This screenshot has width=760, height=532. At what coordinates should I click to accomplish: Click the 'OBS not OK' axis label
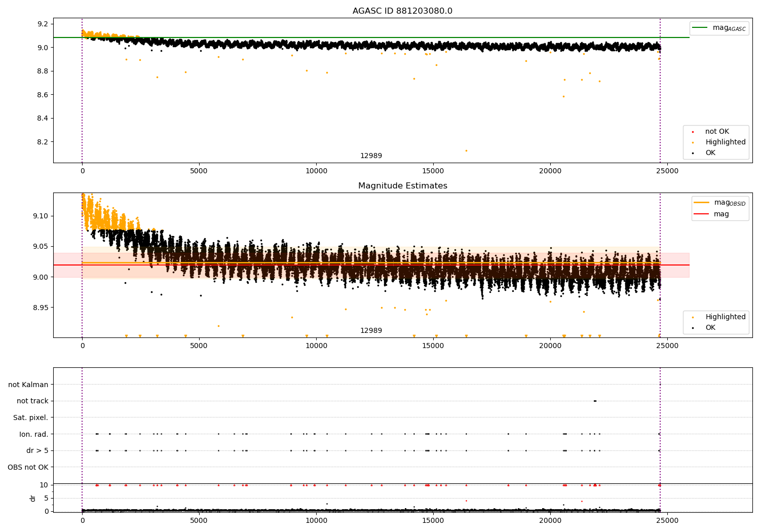point(28,467)
